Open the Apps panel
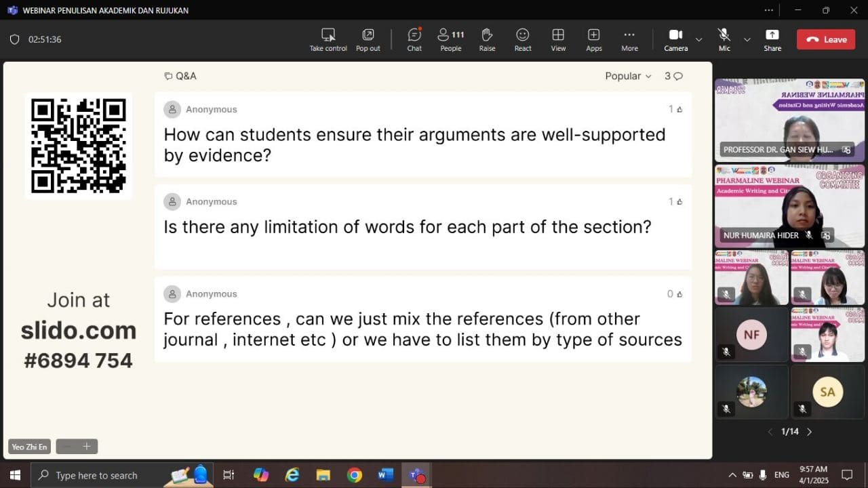868x488 pixels. tap(593, 39)
